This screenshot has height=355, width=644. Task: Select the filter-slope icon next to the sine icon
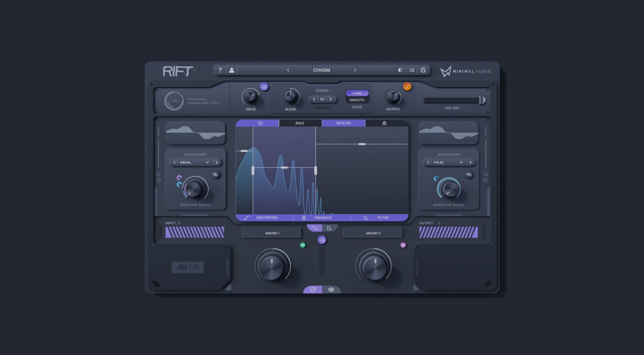[x=330, y=227]
